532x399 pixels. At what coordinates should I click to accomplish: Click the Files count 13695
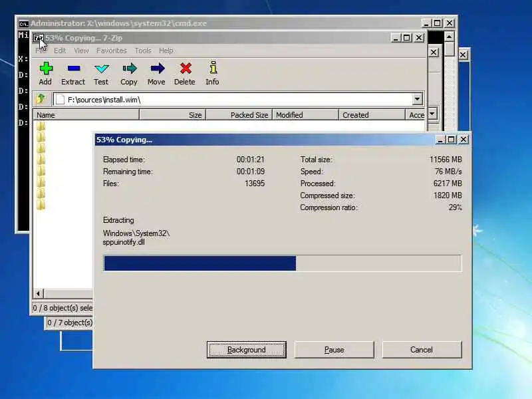click(255, 184)
